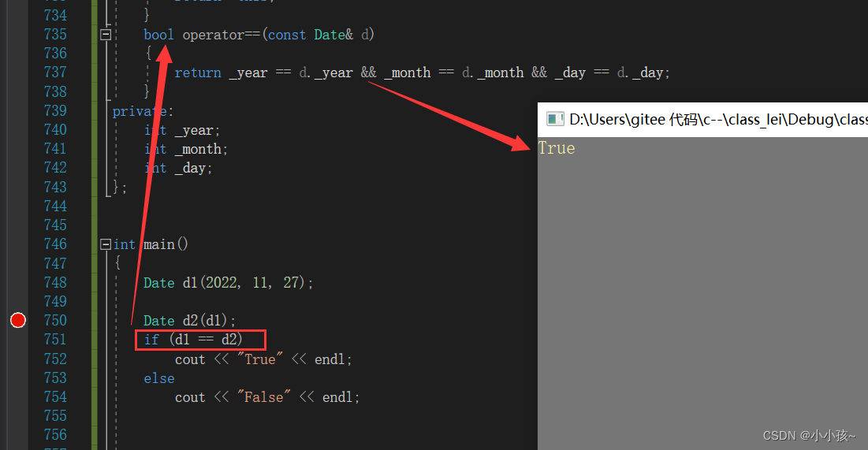Click the "True" string literal on line 652
Viewport: 868px width, 450px height.
[x=260, y=359]
